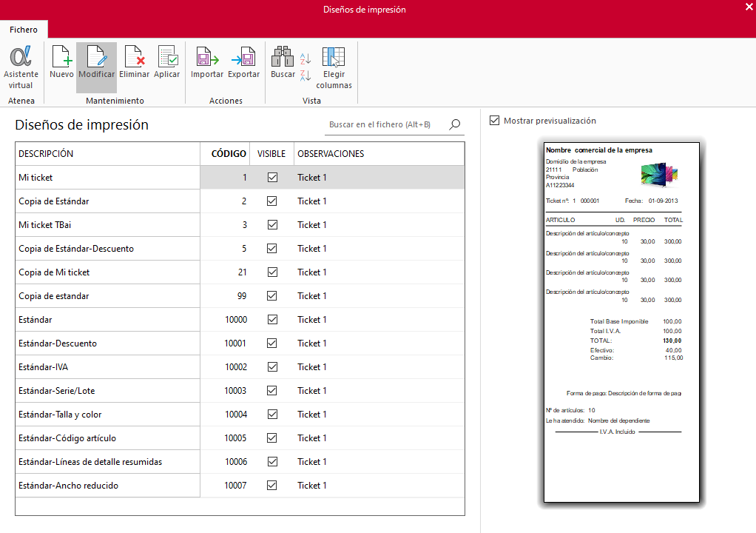Image resolution: width=756 pixels, height=533 pixels.
Task: Sort by the CÓDIGO column header
Action: point(225,154)
